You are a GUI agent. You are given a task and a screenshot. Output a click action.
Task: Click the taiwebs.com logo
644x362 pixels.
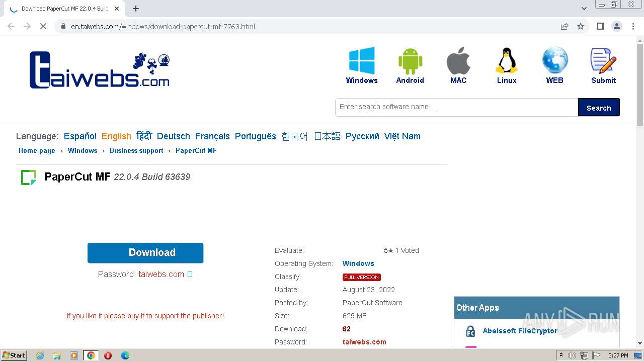(x=100, y=70)
